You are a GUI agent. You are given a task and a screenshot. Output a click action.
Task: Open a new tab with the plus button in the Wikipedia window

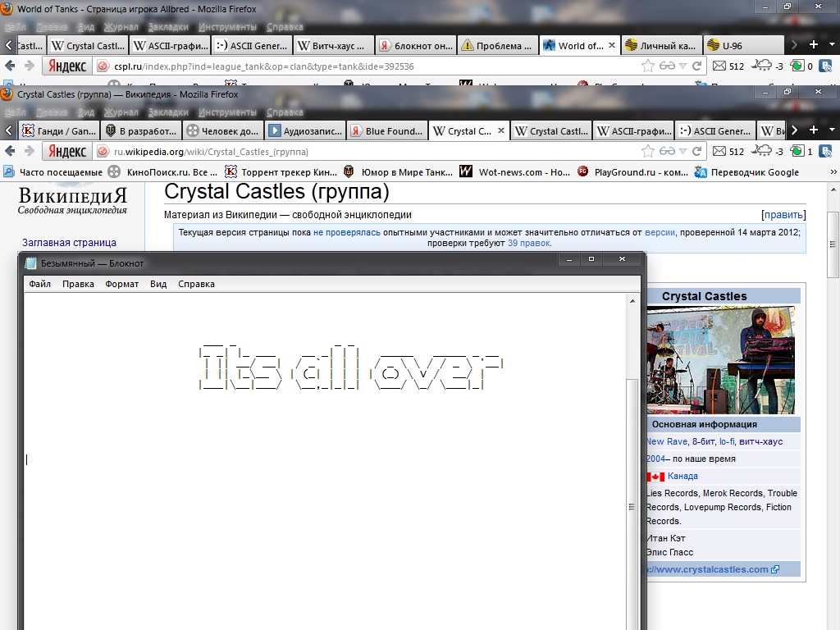point(813,130)
